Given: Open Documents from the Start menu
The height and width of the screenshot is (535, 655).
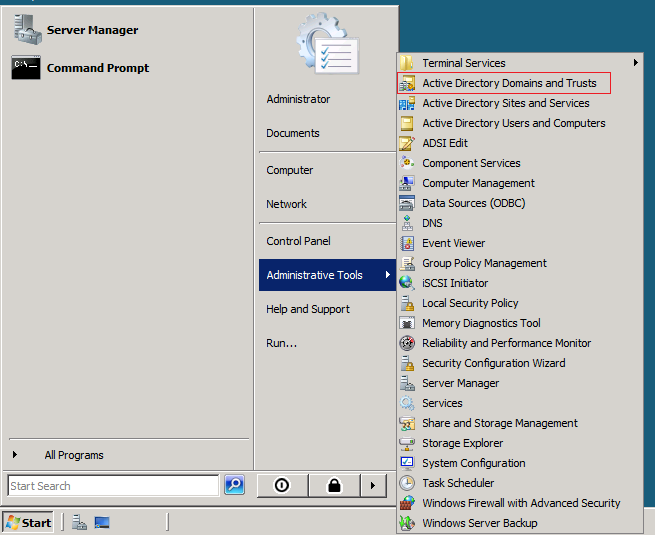Looking at the screenshot, I should [293, 133].
